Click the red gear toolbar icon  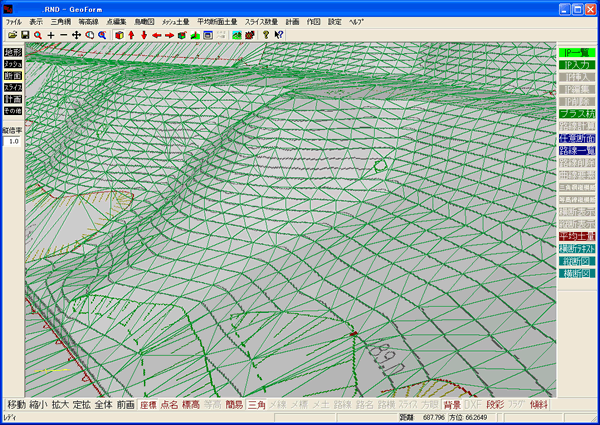pos(250,35)
